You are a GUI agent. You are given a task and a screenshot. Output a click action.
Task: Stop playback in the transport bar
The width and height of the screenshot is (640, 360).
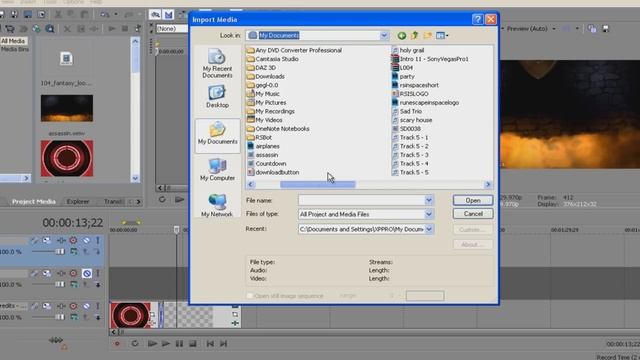[193, 344]
